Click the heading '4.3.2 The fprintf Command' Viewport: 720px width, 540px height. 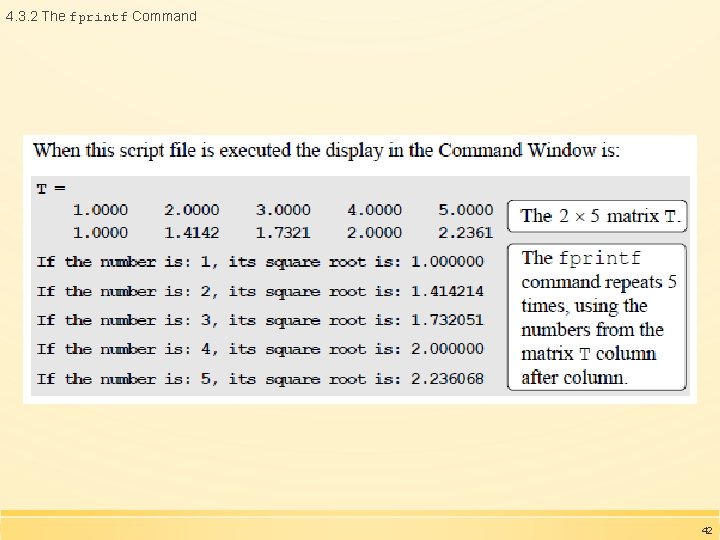pos(101,17)
